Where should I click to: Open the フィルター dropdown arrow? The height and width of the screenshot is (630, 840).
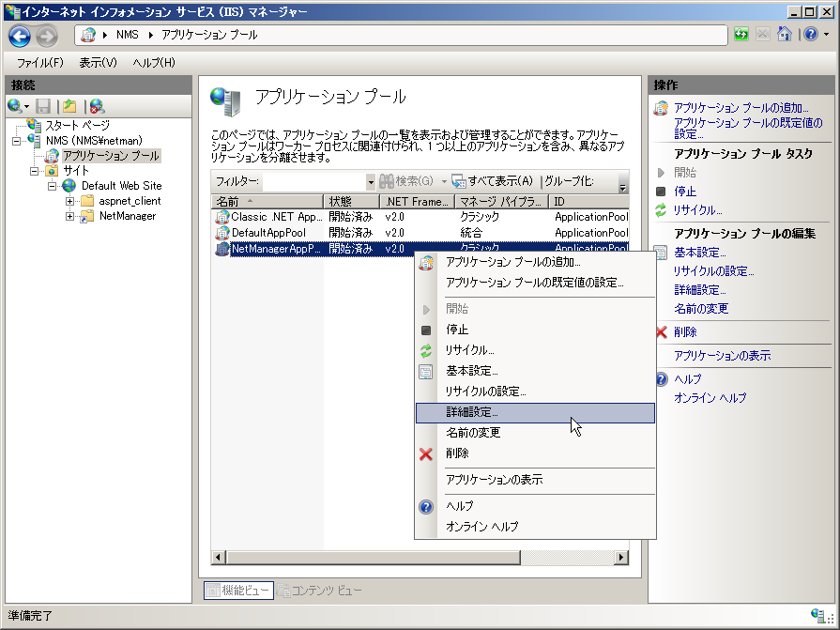click(x=370, y=182)
